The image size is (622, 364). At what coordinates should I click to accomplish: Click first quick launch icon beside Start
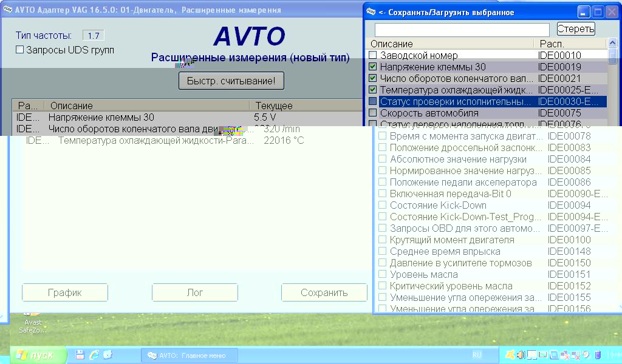[x=80, y=355]
